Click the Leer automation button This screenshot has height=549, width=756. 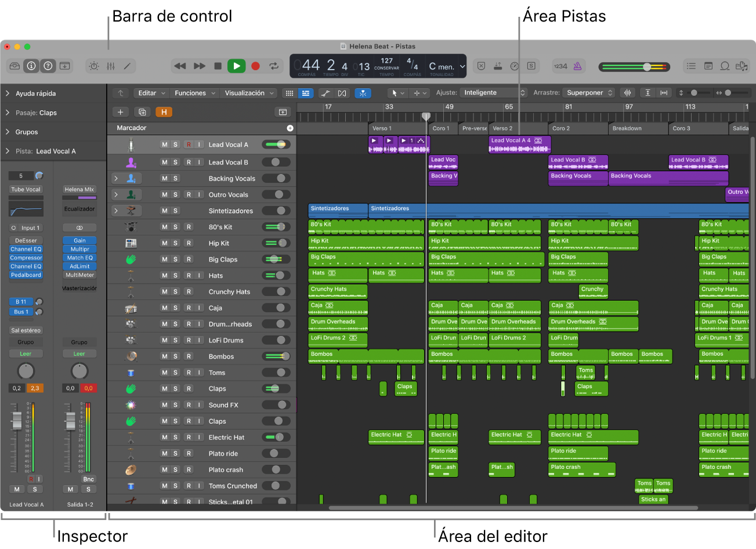pyautogui.click(x=26, y=354)
